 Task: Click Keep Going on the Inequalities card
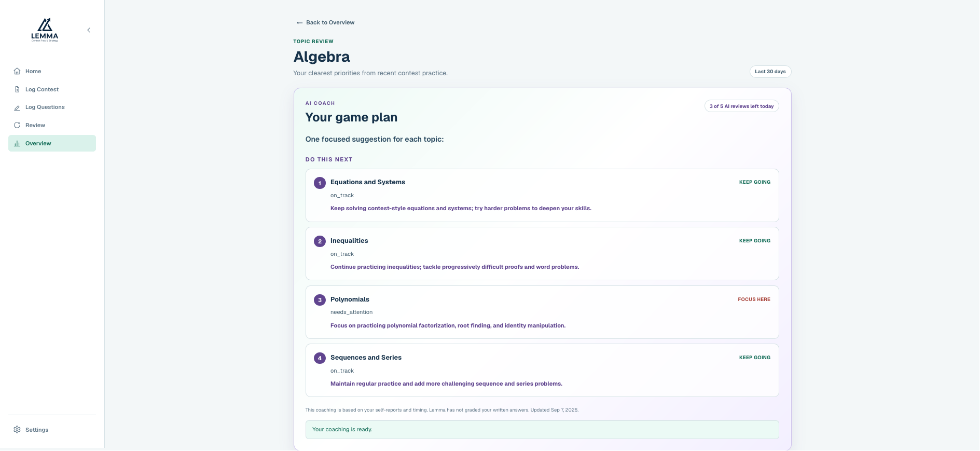pyautogui.click(x=755, y=241)
